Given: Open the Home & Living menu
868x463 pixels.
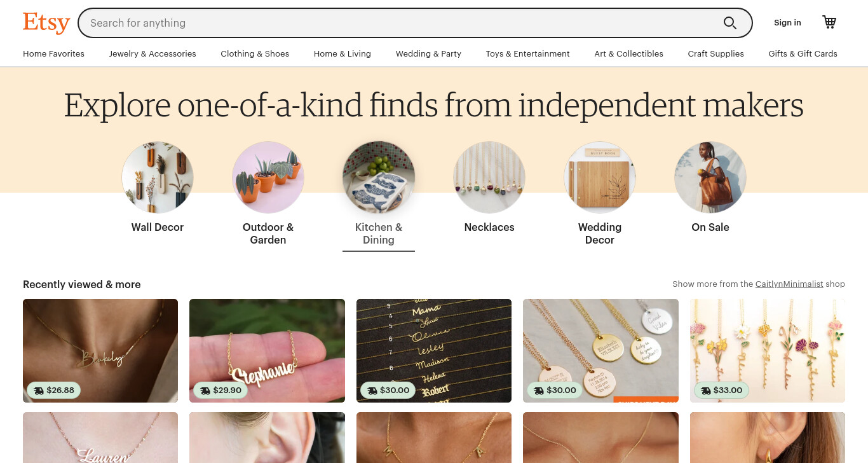Looking at the screenshot, I should 342,54.
